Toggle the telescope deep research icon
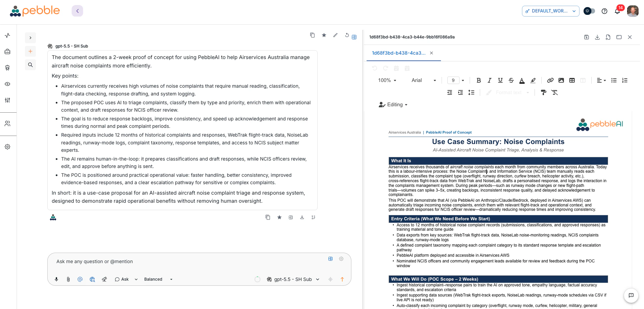 [x=104, y=279]
